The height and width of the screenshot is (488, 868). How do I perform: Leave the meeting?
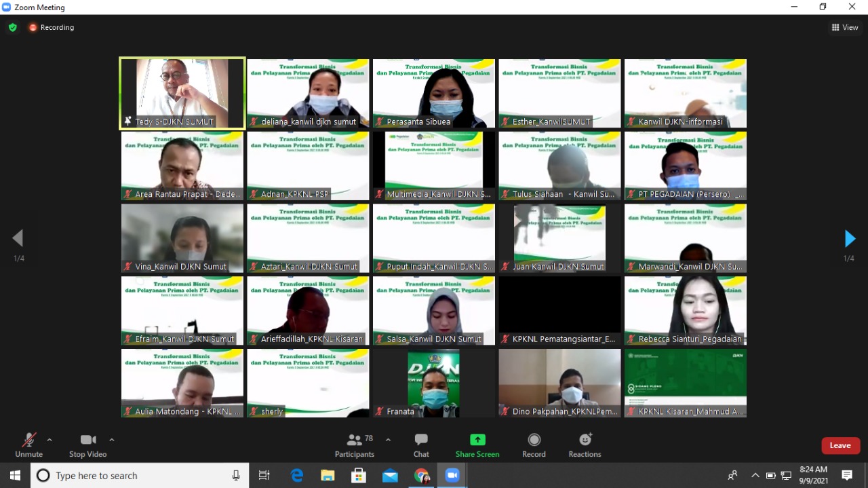click(x=840, y=445)
